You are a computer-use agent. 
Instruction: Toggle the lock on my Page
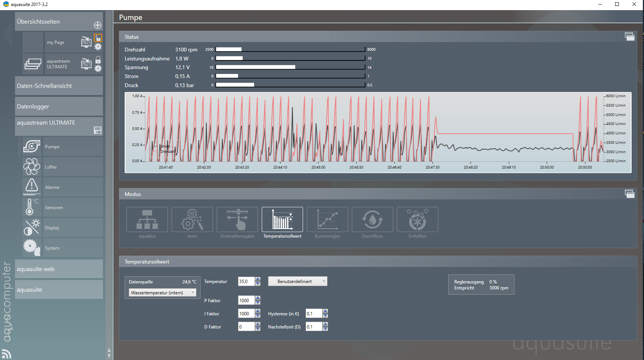point(98,38)
